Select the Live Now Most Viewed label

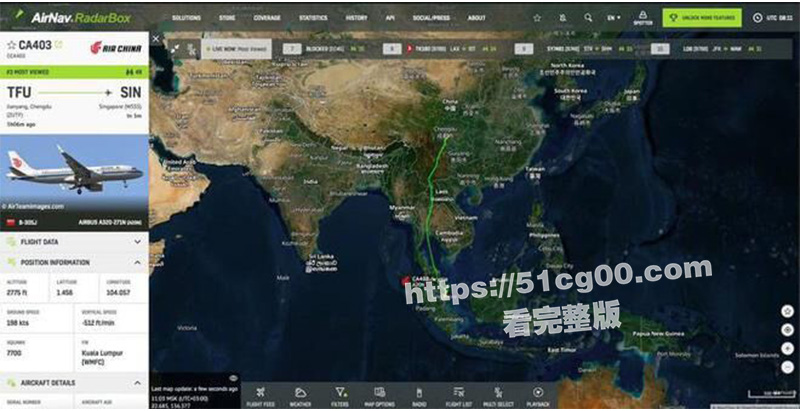pyautogui.click(x=238, y=49)
